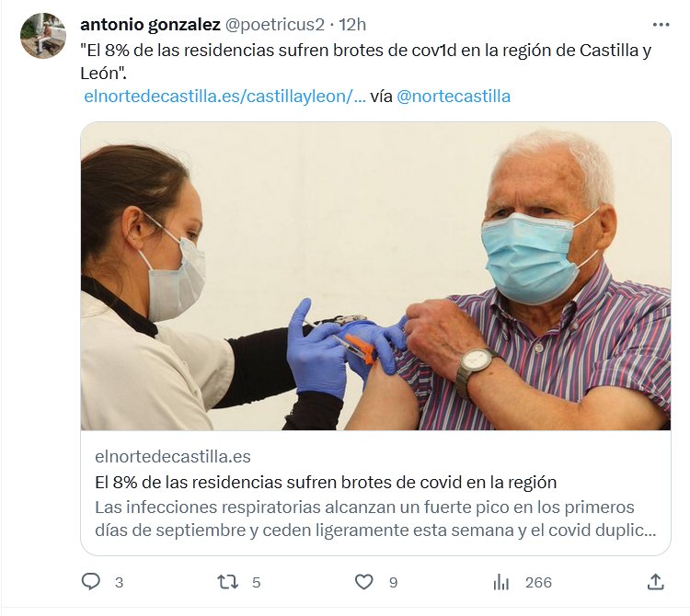This screenshot has width=690, height=616.
Task: Open the reply speech-bubble icon
Action: pyautogui.click(x=91, y=582)
